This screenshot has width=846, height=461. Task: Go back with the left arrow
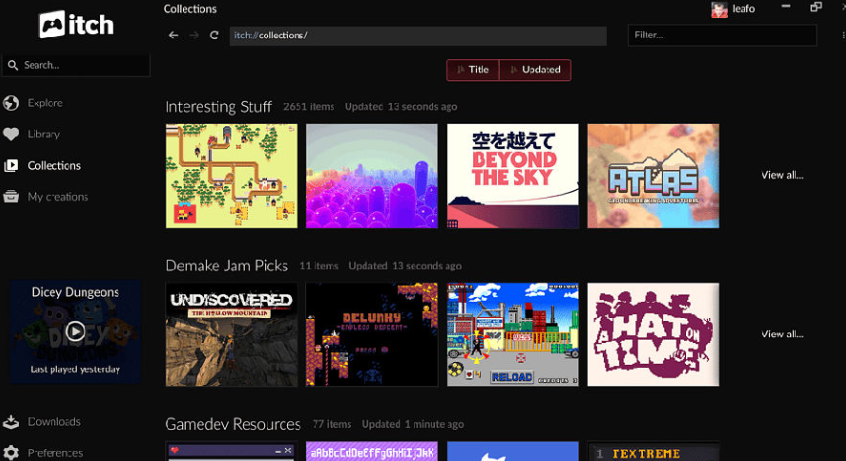click(x=173, y=35)
